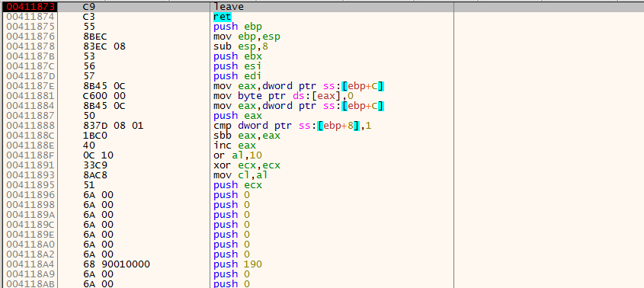The height and width of the screenshot is (288, 644).
Task: Select the 'sbb eax,eax' instruction
Action: coord(247,136)
